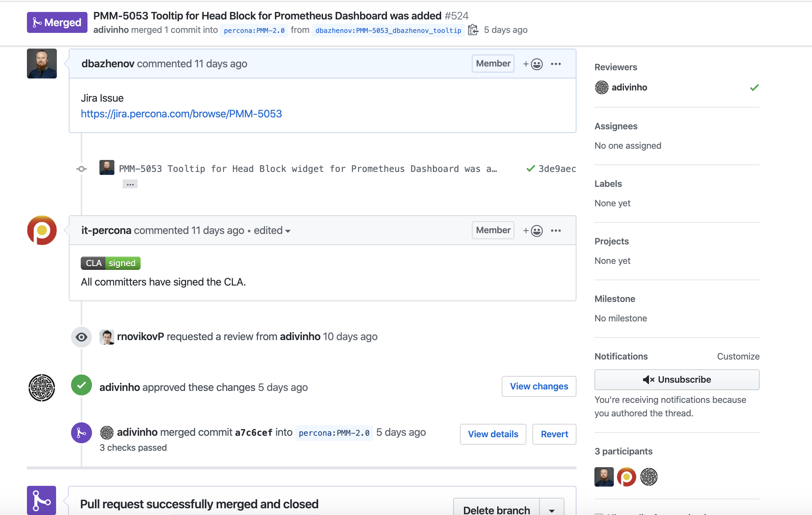
Task: Copy branch name using clipboard icon
Action: pyautogui.click(x=473, y=30)
